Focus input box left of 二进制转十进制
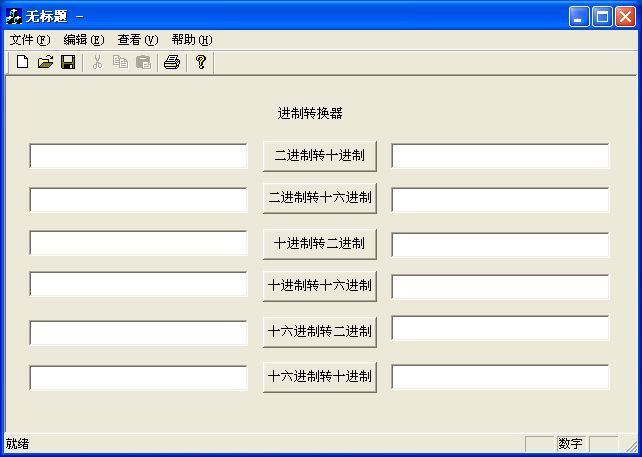Screen dimensions: 642x457 [138, 156]
